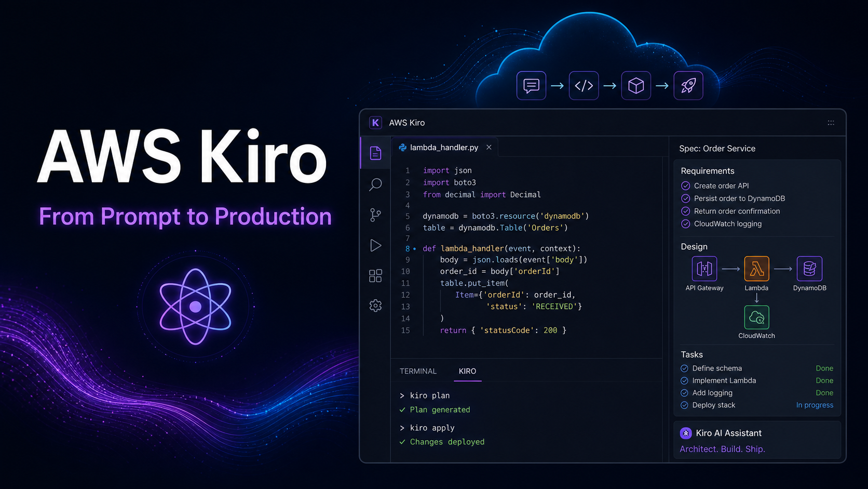This screenshot has height=489, width=868.
Task: Click the import boto3 code line
Action: 449,182
